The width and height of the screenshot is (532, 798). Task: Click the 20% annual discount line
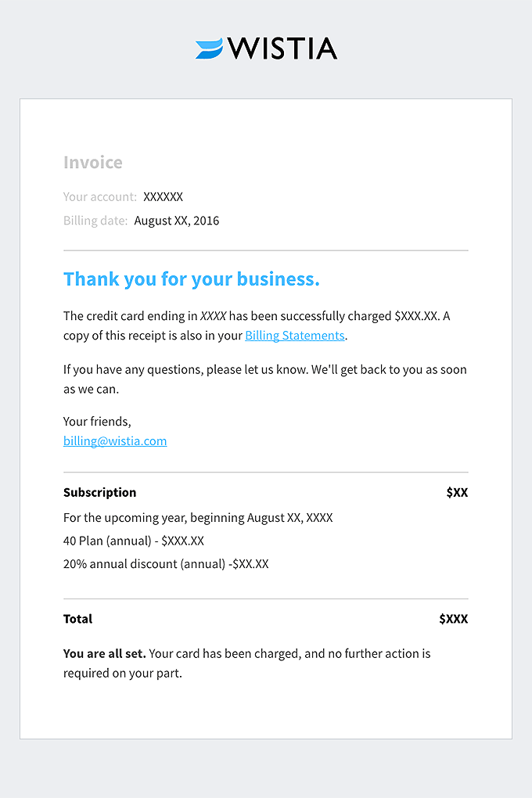pyautogui.click(x=166, y=564)
